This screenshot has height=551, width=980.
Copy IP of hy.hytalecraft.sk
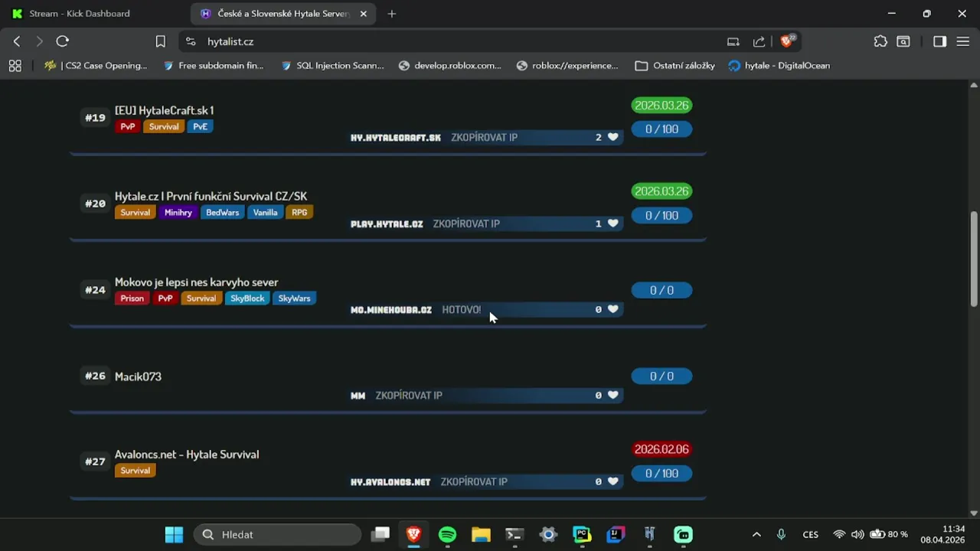(x=484, y=137)
